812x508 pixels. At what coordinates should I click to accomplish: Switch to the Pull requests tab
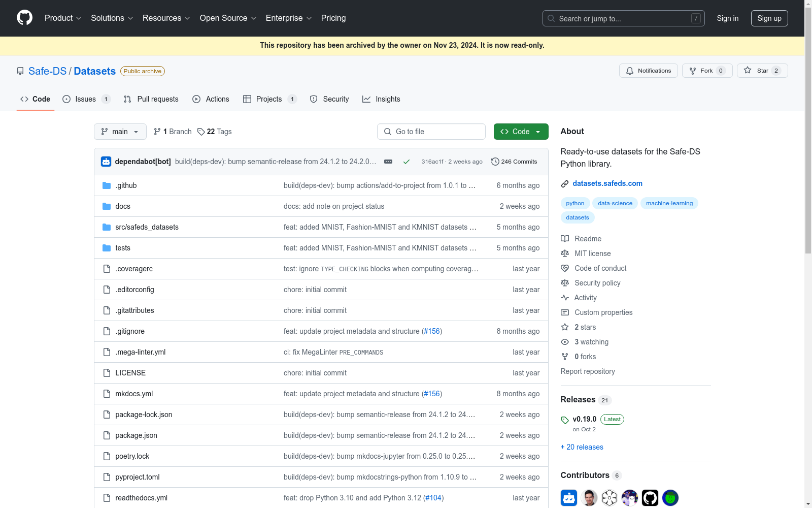tap(151, 99)
